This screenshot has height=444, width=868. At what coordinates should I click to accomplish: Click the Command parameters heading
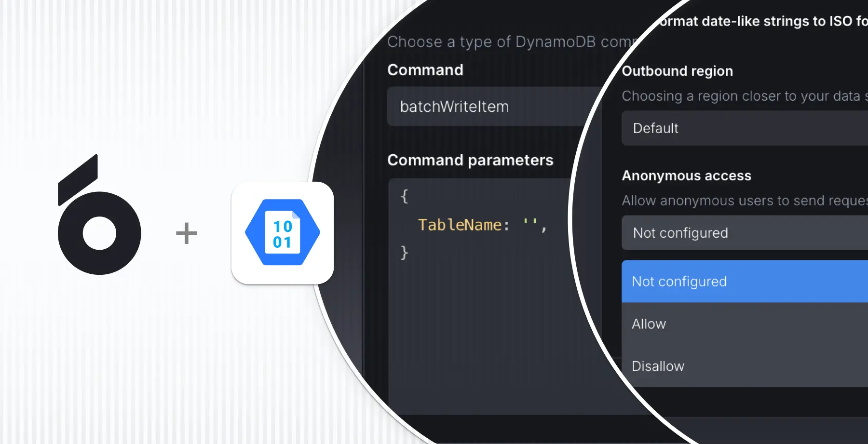pos(470,160)
